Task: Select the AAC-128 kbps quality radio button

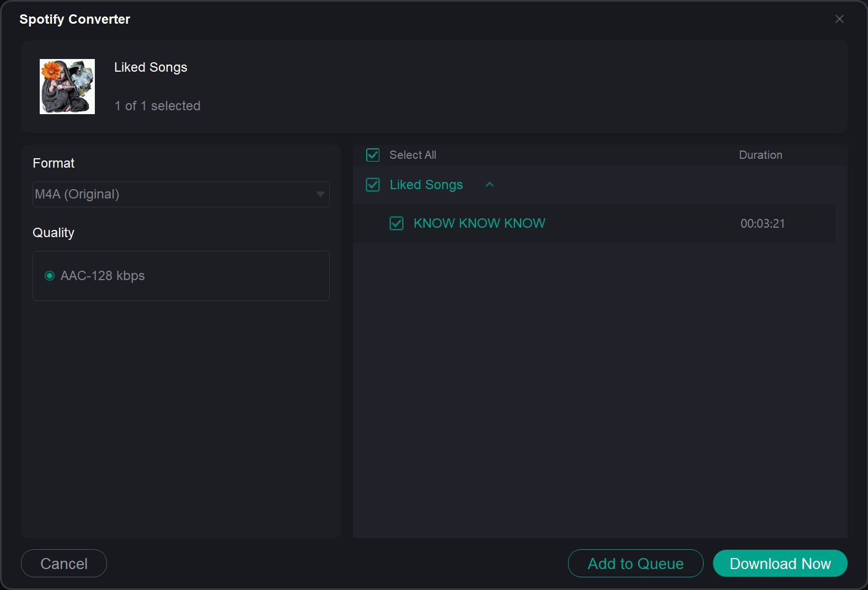Action: (50, 276)
